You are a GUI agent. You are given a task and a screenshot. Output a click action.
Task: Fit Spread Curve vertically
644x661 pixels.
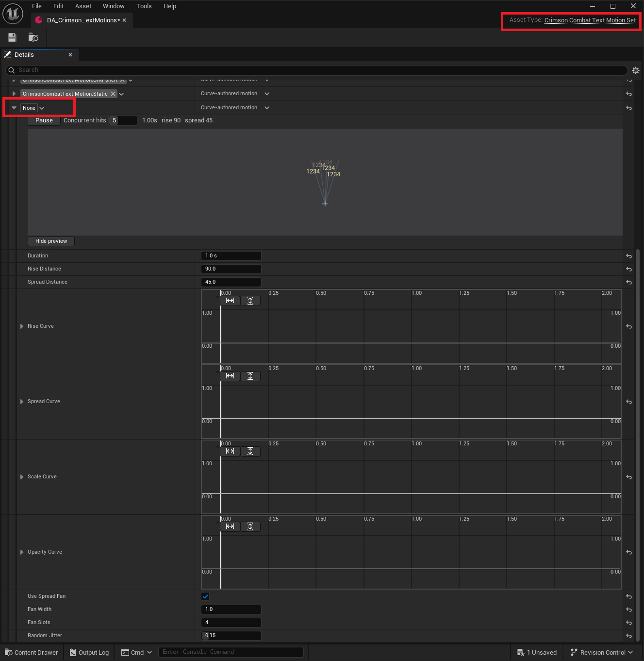tap(250, 376)
